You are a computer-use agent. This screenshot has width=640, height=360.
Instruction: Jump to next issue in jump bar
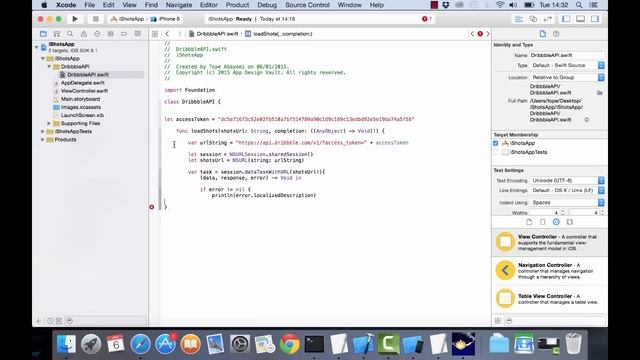point(488,34)
